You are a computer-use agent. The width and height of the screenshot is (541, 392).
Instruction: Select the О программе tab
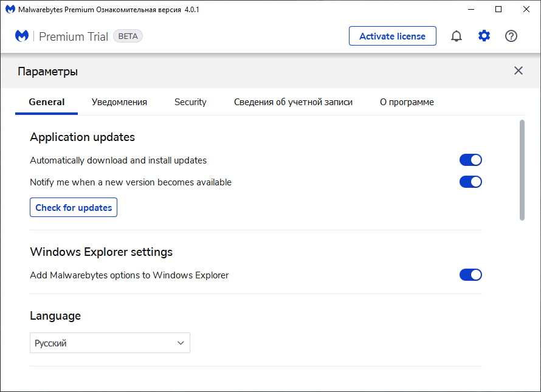407,102
